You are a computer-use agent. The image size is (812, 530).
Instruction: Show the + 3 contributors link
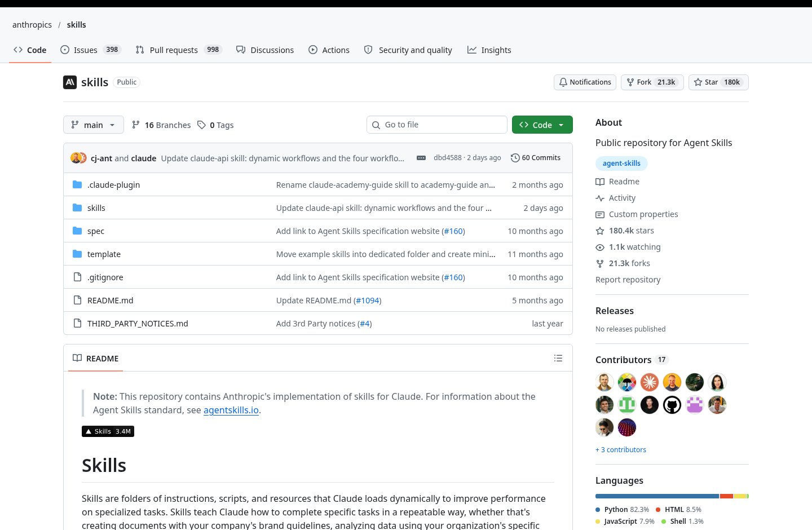pos(621,449)
